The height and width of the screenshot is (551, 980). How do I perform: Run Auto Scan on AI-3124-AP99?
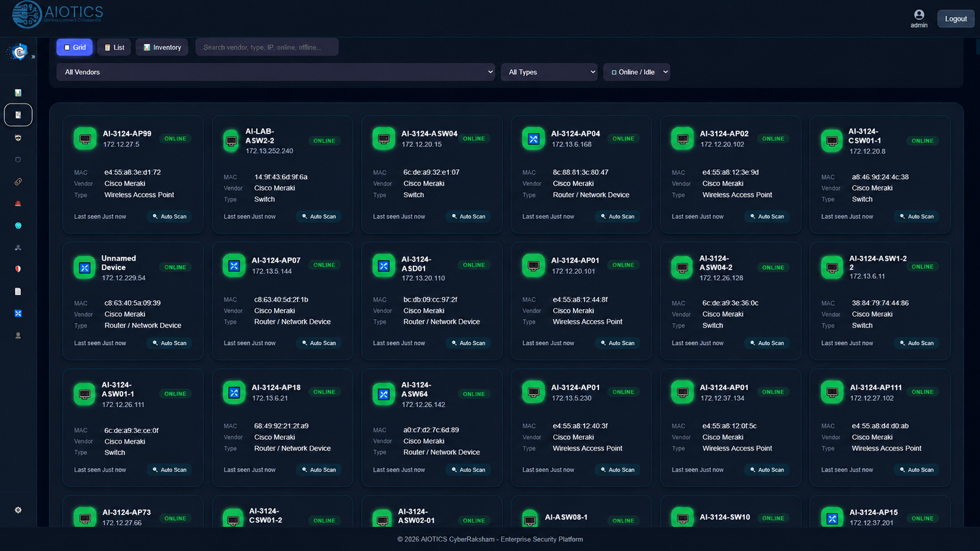[x=169, y=217]
